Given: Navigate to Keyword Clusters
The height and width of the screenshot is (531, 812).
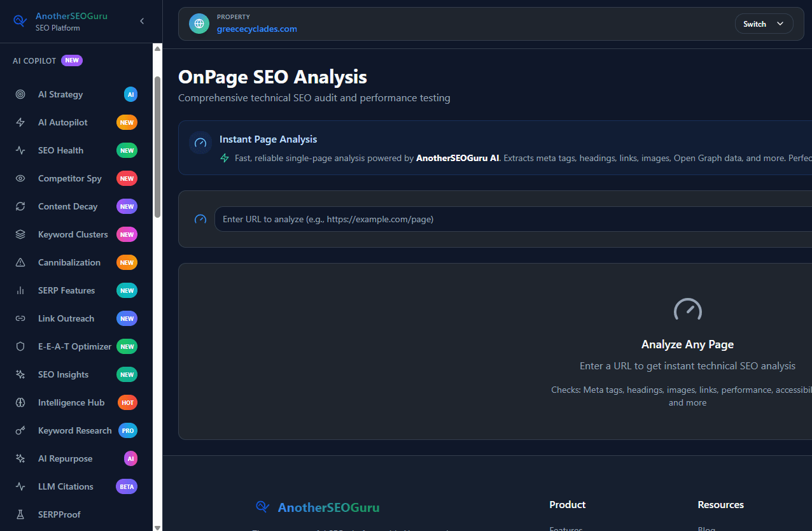Looking at the screenshot, I should [76, 234].
